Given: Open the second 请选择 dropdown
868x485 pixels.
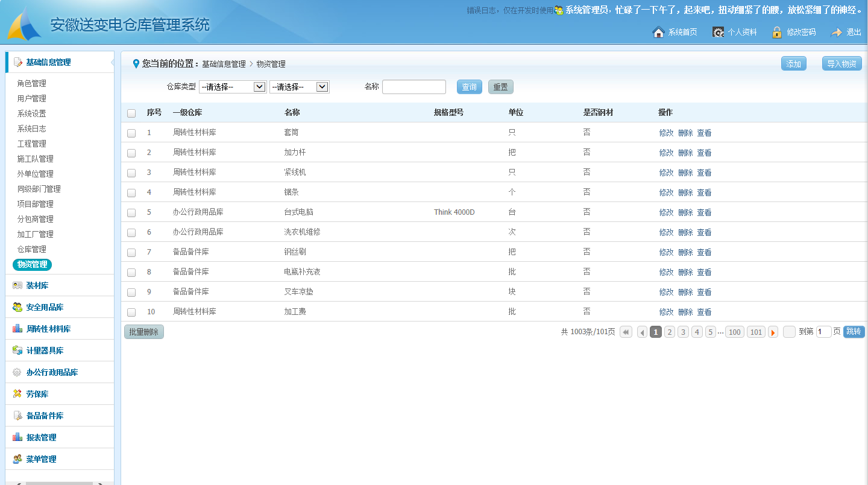Looking at the screenshot, I should [299, 87].
